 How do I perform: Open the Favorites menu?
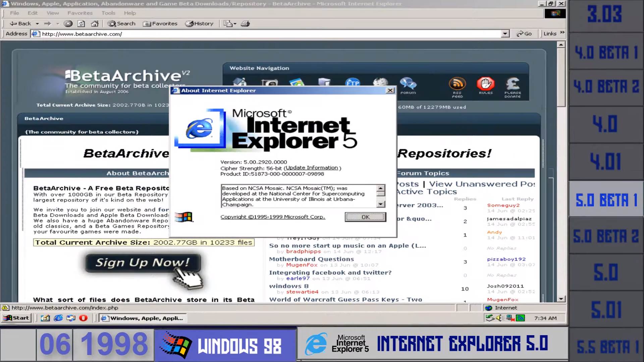pyautogui.click(x=79, y=13)
